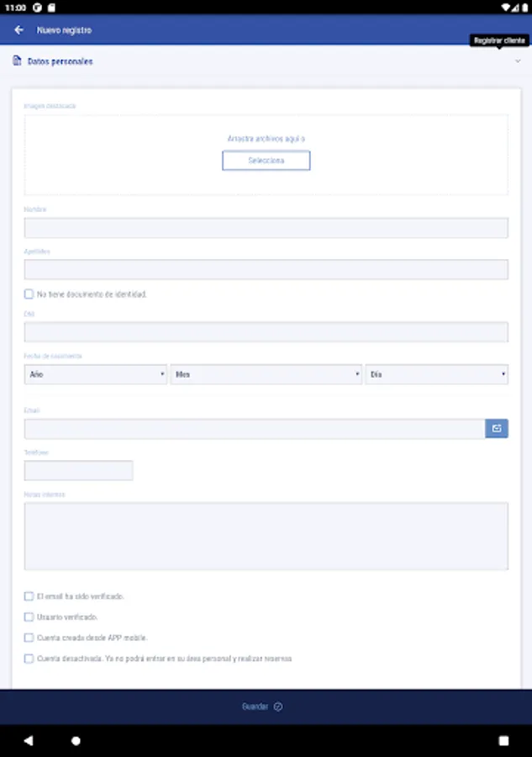
Task: Tap the Android home circle button
Action: point(76,741)
